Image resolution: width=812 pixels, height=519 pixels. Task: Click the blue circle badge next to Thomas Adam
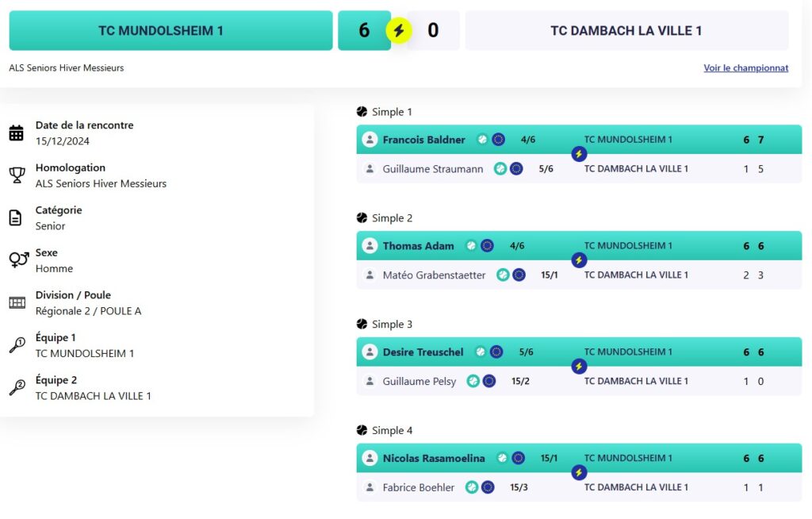488,246
